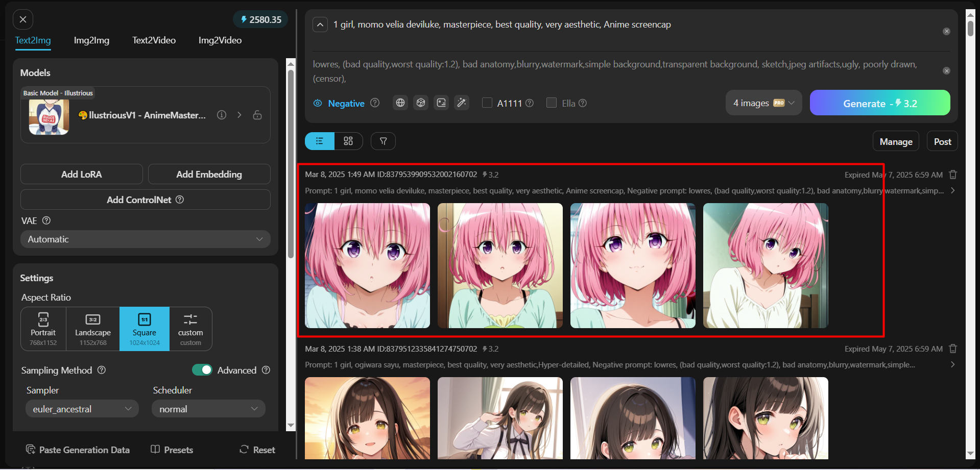Screen dimensions: 980x470
Task: Toggle the Advanced sampling switch
Action: pos(202,370)
